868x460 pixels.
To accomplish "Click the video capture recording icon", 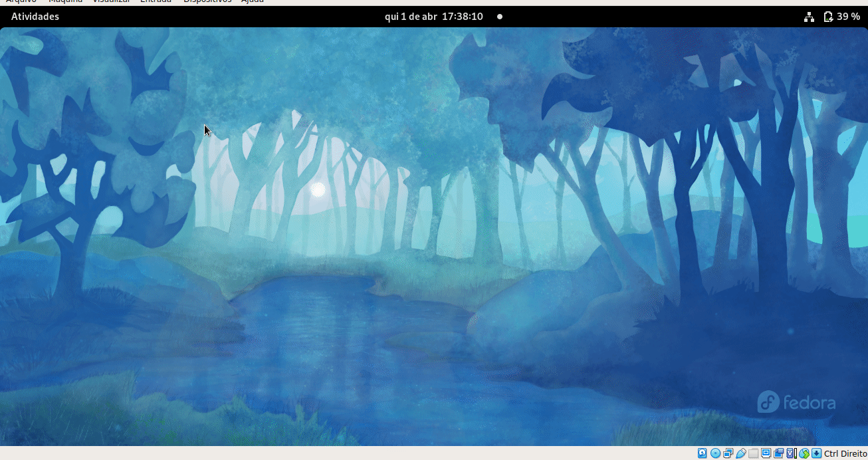I will tap(778, 453).
